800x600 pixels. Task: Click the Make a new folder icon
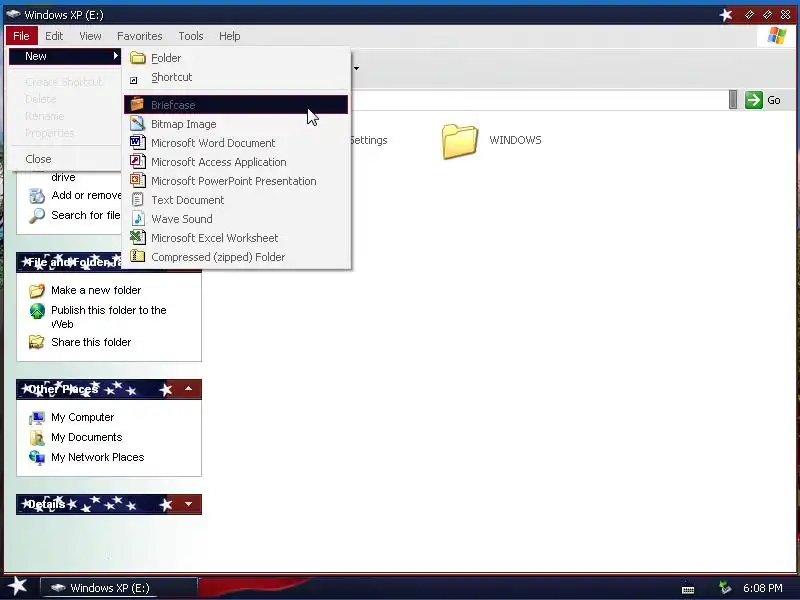pyautogui.click(x=37, y=291)
